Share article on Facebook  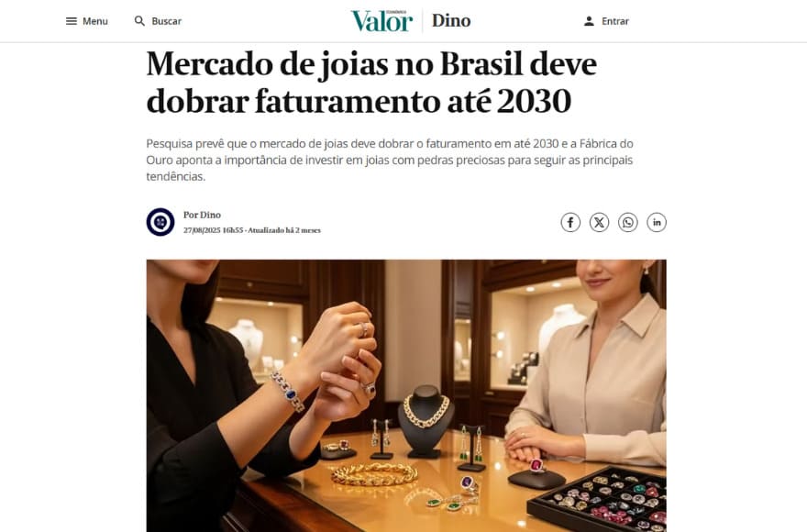pos(570,223)
